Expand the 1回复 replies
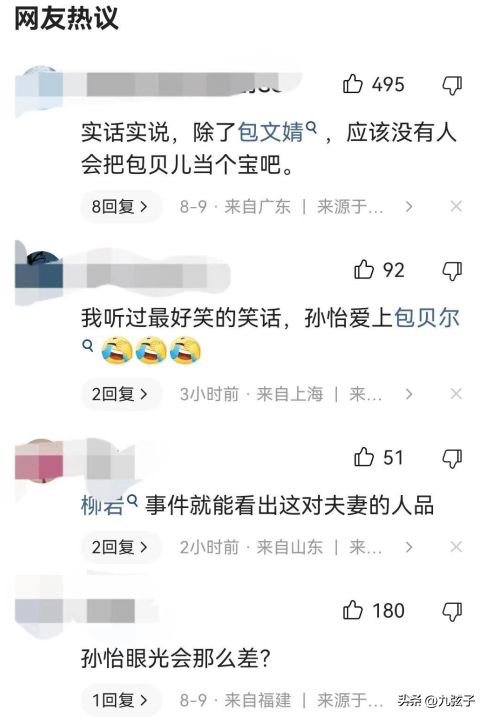The height and width of the screenshot is (718, 486). [x=121, y=700]
